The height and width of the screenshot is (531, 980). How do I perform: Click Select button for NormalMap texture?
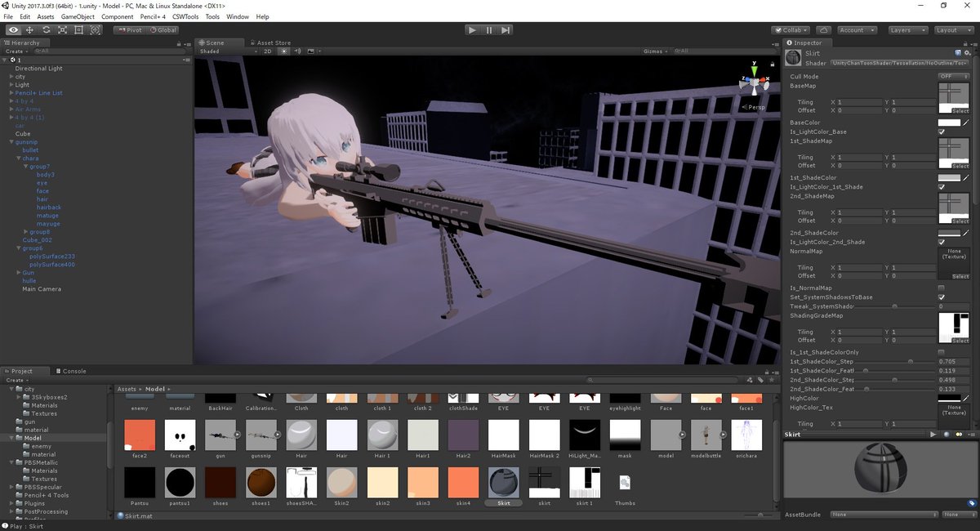[960, 276]
